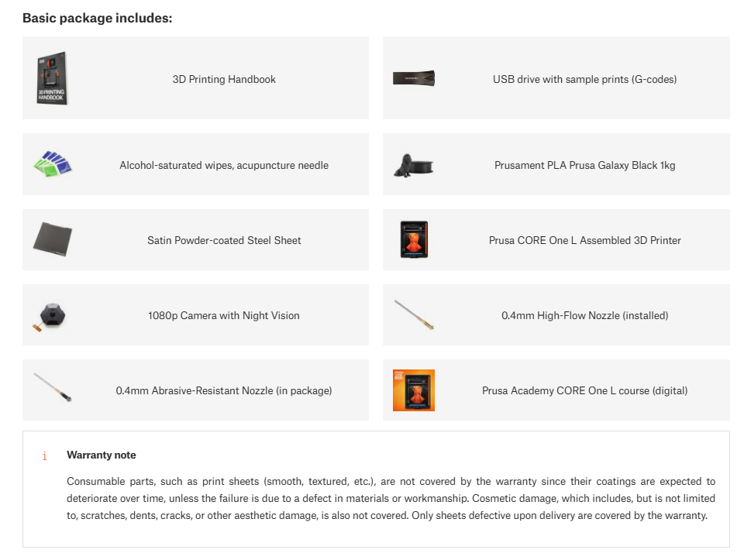Click 1080p Camera with Night Vision label
The image size is (744, 560).
[223, 315]
